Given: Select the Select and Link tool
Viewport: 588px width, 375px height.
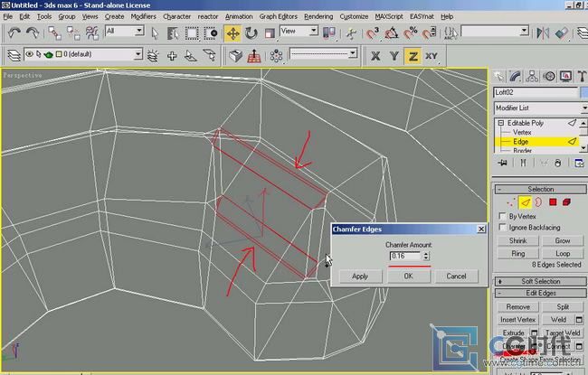Looking at the screenshot, I should (55, 33).
